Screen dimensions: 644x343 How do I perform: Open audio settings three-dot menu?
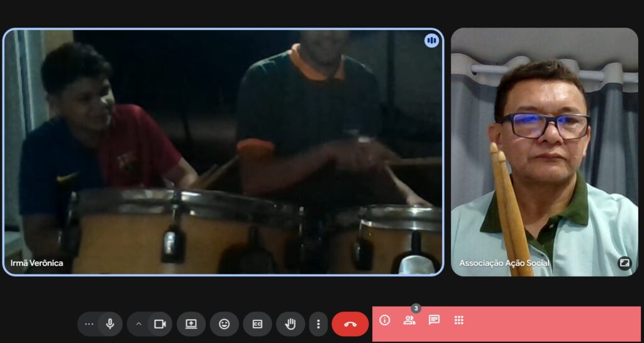tap(89, 324)
